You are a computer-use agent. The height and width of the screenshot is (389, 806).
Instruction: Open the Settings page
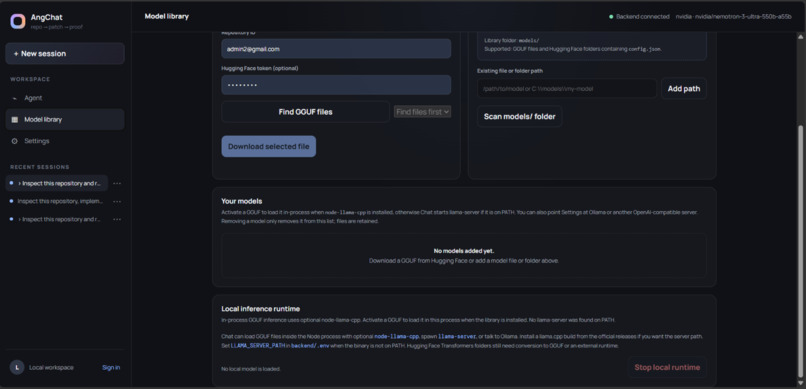[x=65, y=141]
